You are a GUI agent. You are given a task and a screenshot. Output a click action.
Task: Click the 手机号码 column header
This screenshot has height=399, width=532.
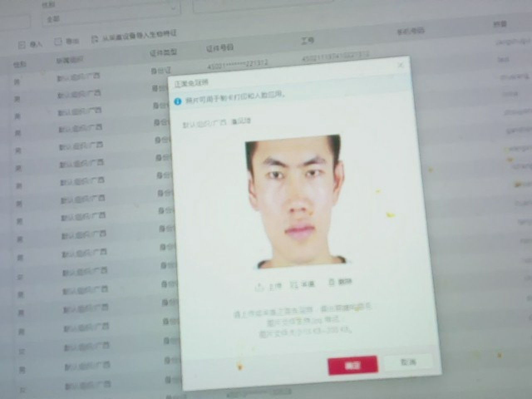(410, 31)
